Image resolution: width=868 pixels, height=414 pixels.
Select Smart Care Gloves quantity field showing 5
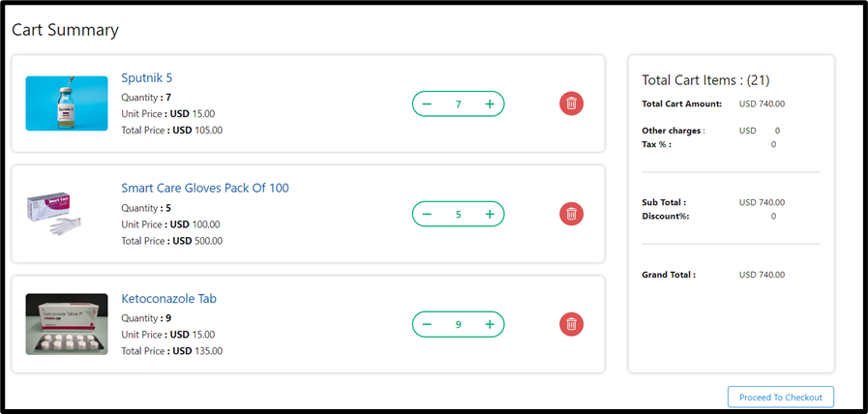(459, 214)
